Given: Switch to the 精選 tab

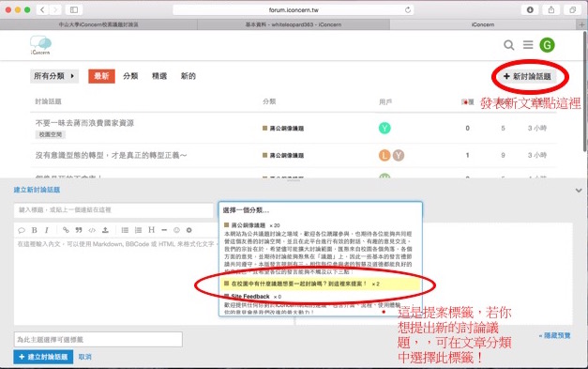Looking at the screenshot, I should pyautogui.click(x=159, y=76).
